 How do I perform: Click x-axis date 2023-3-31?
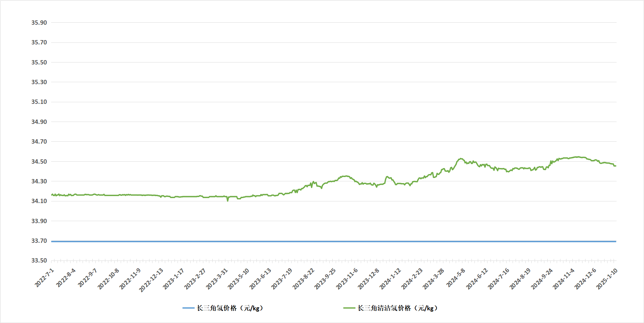tap(217, 279)
